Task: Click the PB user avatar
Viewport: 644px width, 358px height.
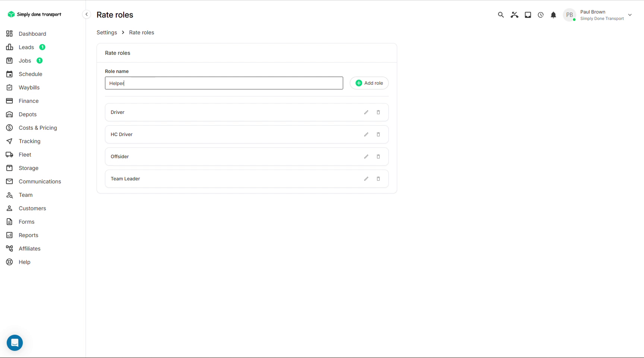Action: (569, 15)
